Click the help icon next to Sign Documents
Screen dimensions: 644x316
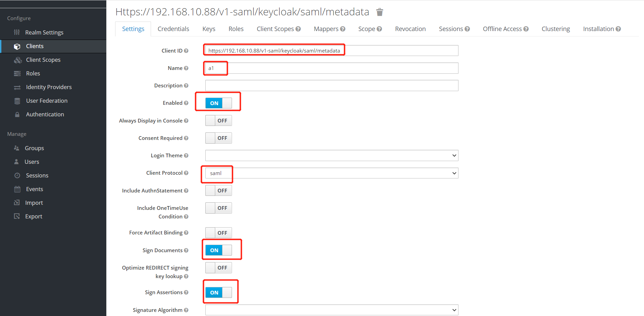click(x=186, y=250)
